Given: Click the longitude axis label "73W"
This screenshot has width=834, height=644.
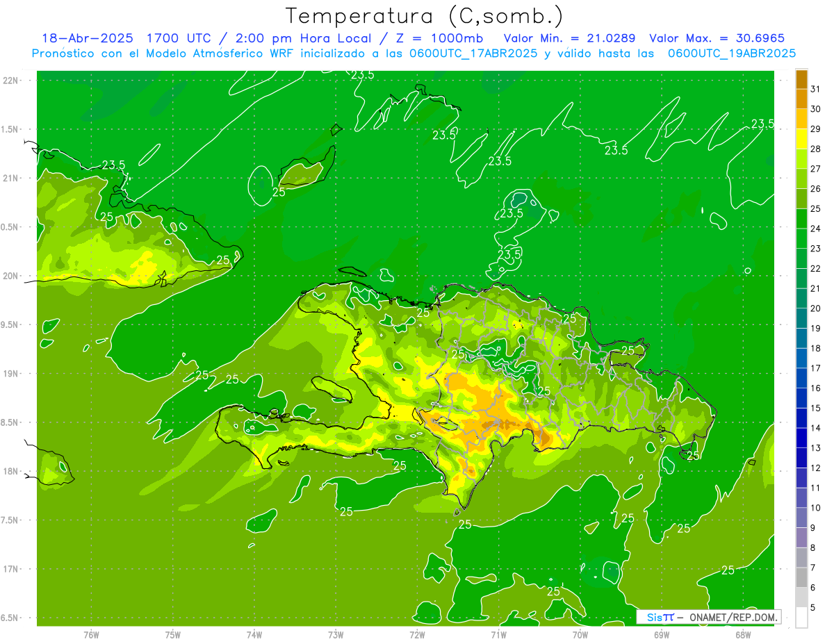Looking at the screenshot, I should tap(336, 635).
